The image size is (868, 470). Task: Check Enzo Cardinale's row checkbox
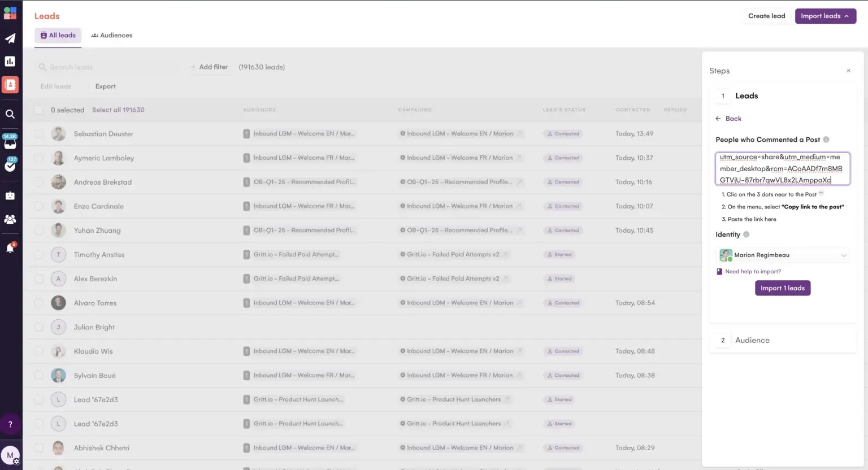[x=38, y=206]
